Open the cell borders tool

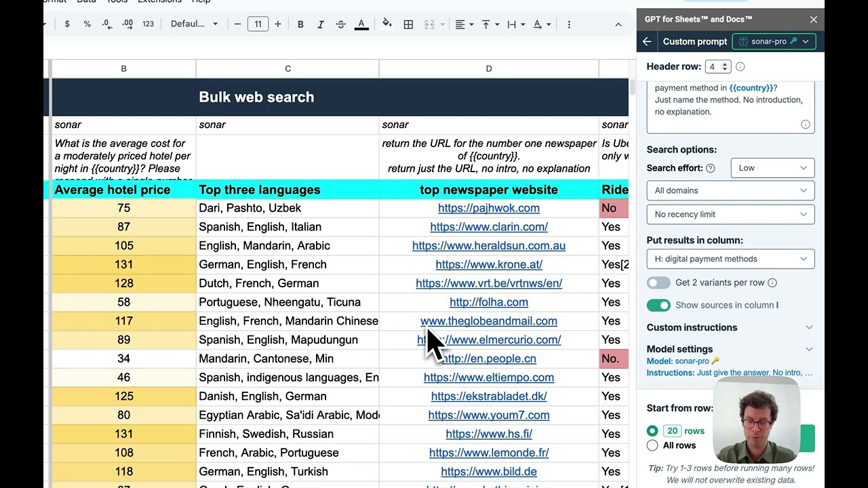tap(408, 24)
